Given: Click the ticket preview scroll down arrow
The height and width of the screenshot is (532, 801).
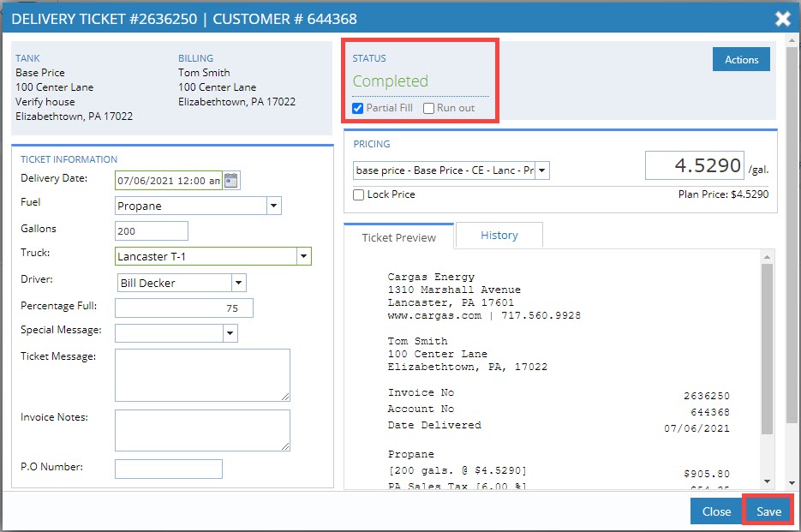Looking at the screenshot, I should pos(767,481).
